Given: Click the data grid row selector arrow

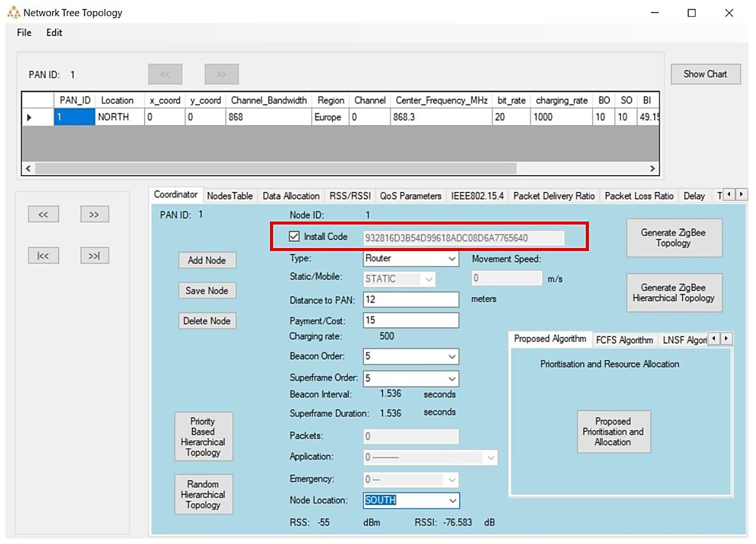Looking at the screenshot, I should (x=29, y=117).
